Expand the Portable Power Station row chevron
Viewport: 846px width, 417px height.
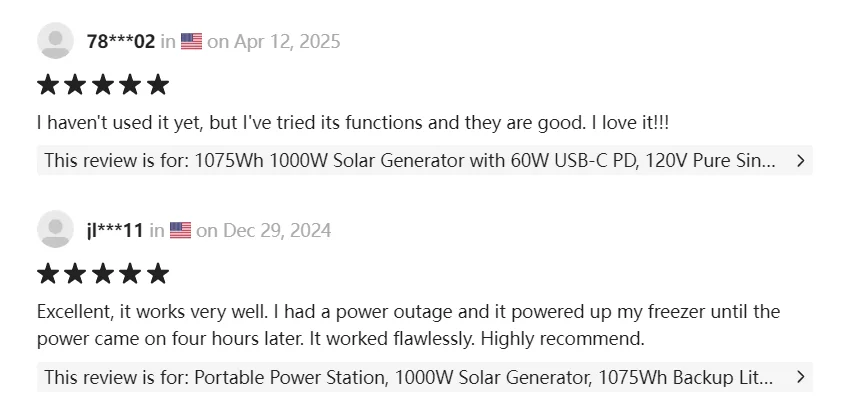799,377
